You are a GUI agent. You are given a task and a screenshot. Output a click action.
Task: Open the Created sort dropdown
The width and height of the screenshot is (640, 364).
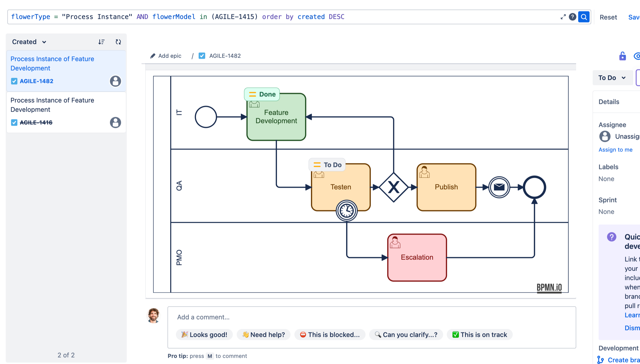click(29, 42)
